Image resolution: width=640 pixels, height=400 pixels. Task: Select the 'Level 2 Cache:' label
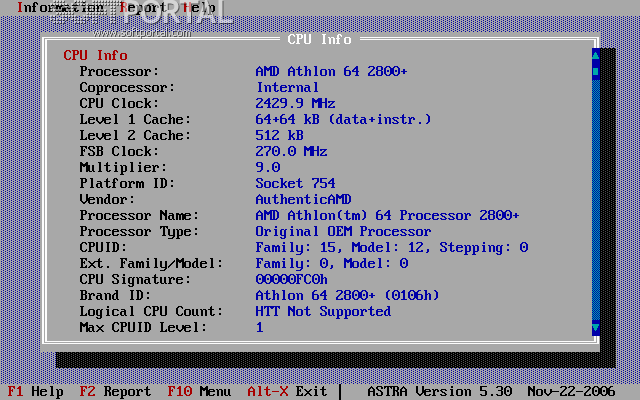click(x=135, y=135)
